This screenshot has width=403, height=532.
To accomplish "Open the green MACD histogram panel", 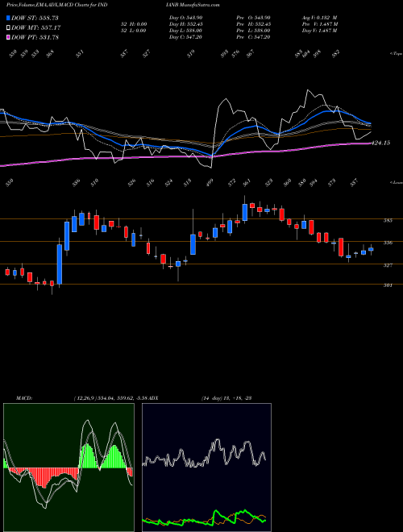I will [x=69, y=468].
